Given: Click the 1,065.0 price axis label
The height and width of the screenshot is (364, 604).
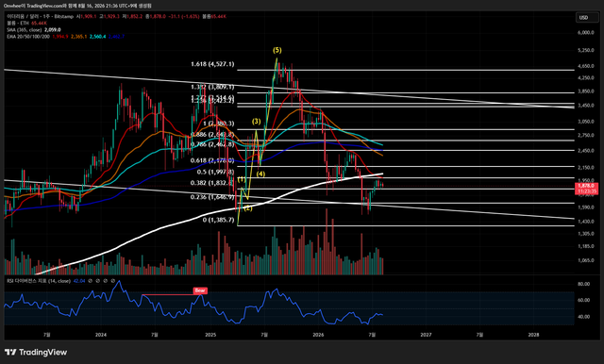Looking at the screenshot, I should [x=586, y=260].
